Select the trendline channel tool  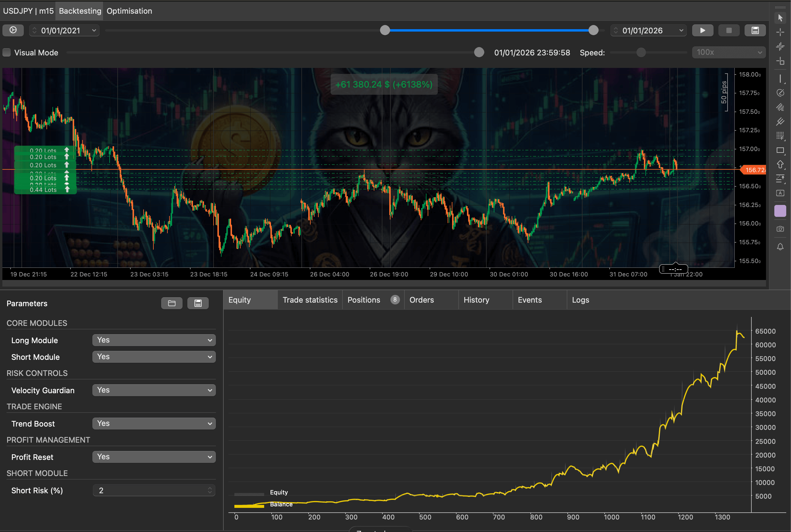tap(780, 122)
